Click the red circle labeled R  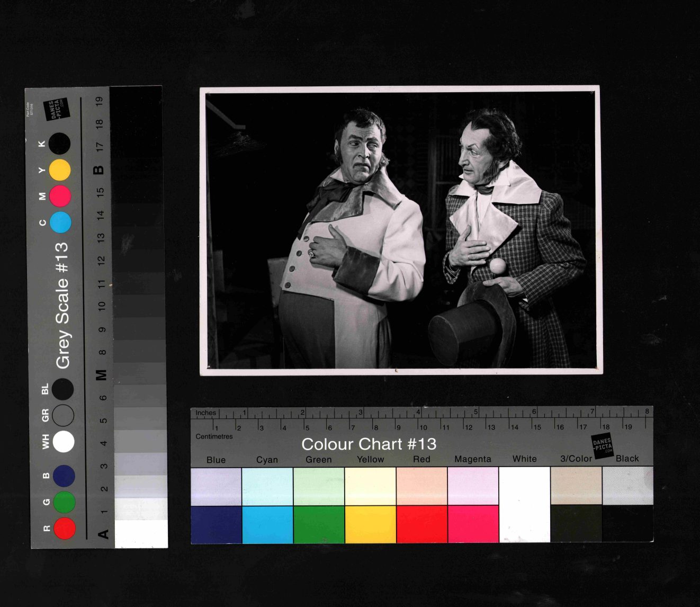click(x=64, y=528)
